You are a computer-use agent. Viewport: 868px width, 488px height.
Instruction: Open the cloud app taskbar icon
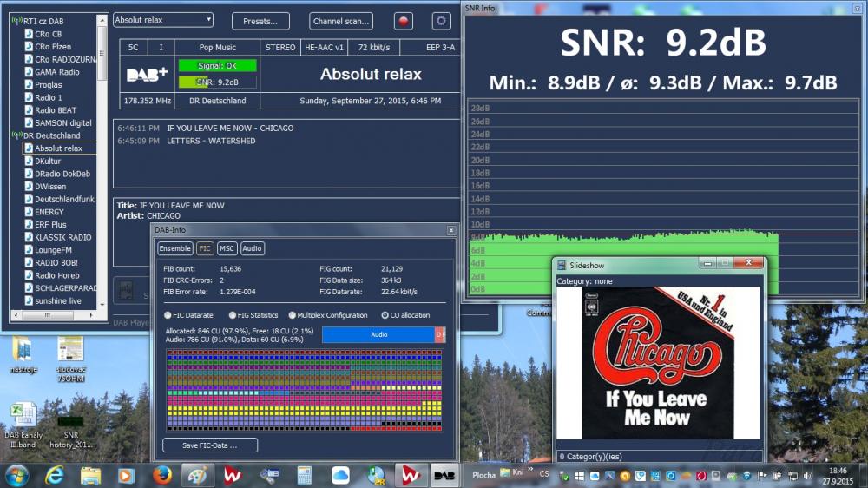coord(340,475)
